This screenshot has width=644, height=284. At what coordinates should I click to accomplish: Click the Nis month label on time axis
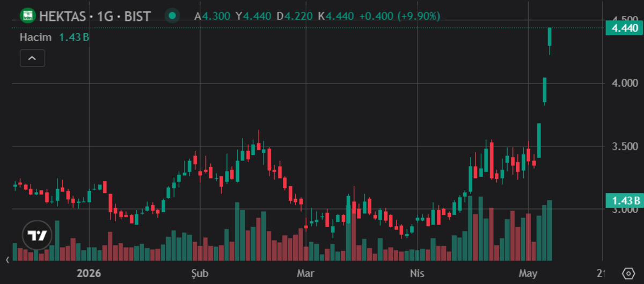(x=416, y=273)
